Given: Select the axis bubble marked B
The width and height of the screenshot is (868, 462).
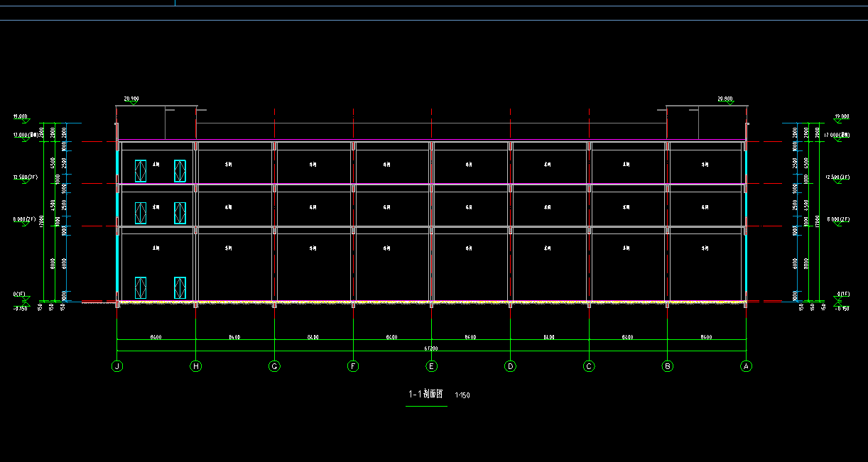Looking at the screenshot, I should tap(667, 366).
